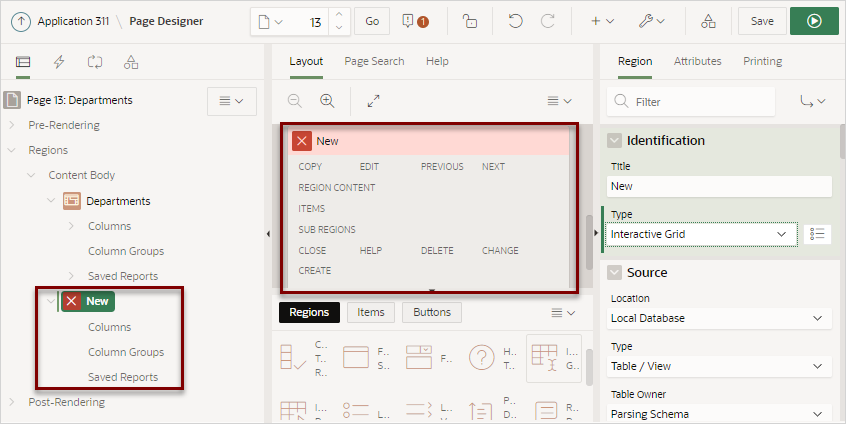846x424 pixels.
Task: Expand Columns under Departments
Action: pos(71,226)
